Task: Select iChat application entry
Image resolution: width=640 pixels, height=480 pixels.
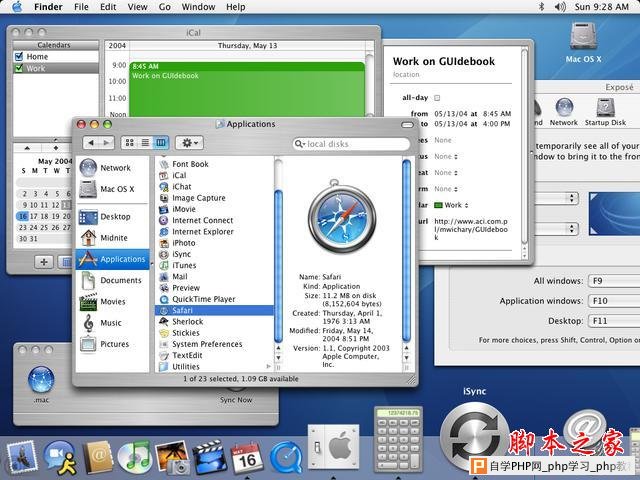Action: coord(182,187)
